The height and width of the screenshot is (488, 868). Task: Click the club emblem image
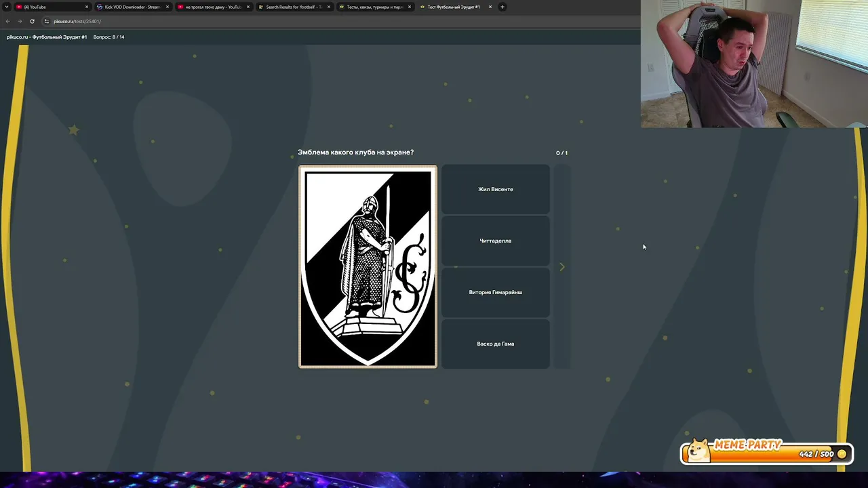[x=368, y=267]
